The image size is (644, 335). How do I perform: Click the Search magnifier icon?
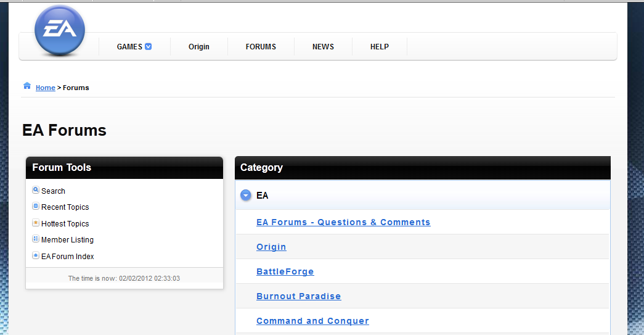tap(36, 190)
